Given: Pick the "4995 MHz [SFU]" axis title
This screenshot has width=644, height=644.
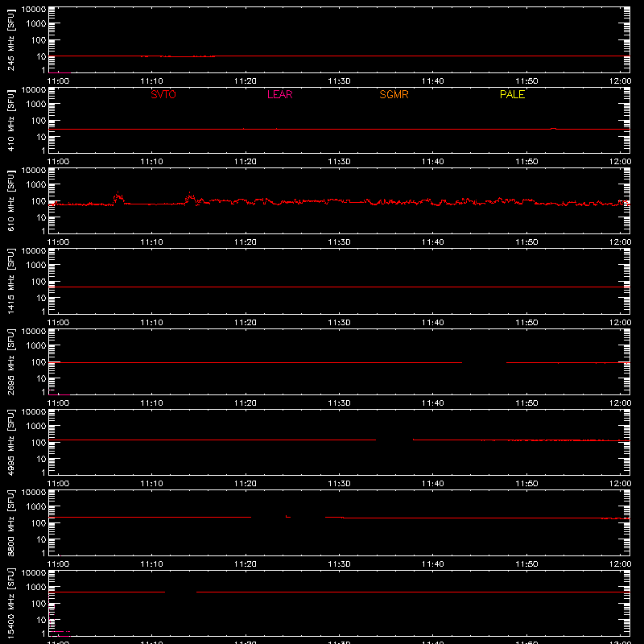Looking at the screenshot, I should tap(11, 442).
